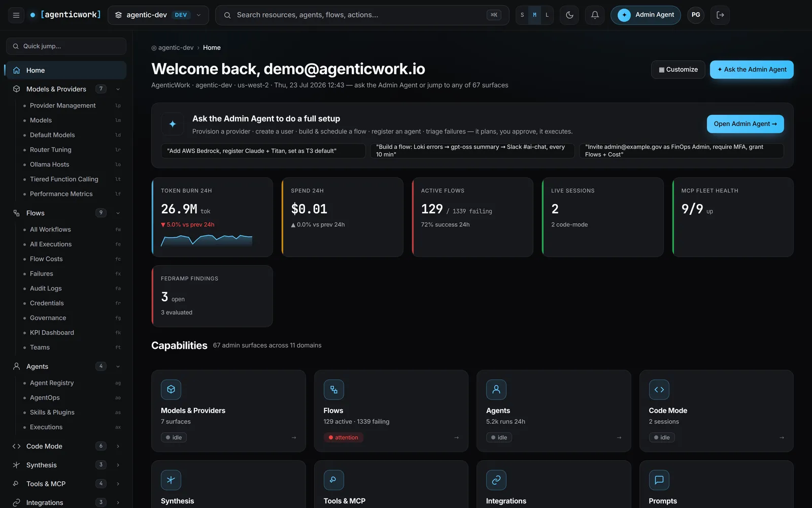This screenshot has width=812, height=508.
Task: Click the Flows icon in sidebar
Action: pyautogui.click(x=16, y=213)
